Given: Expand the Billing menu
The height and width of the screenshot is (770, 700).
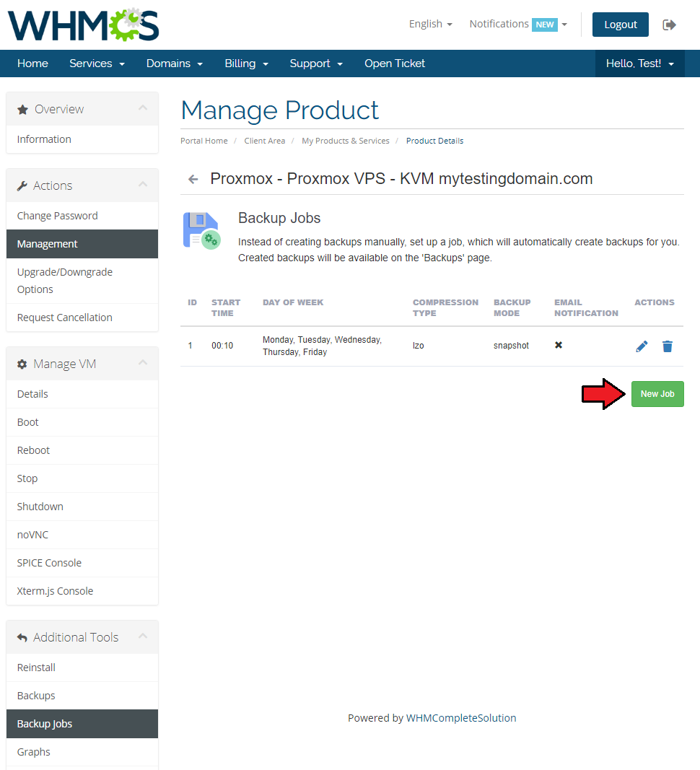Looking at the screenshot, I should pos(246,64).
